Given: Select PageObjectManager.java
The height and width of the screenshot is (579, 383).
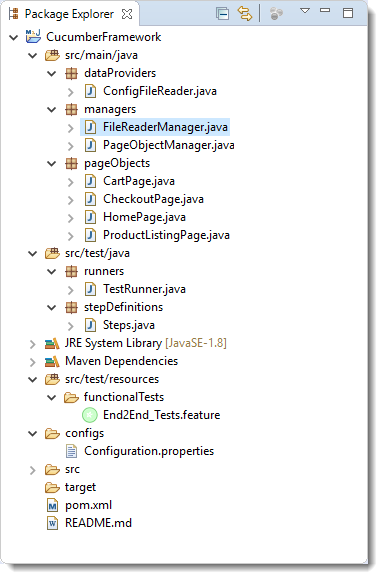Looking at the screenshot, I should tap(168, 145).
